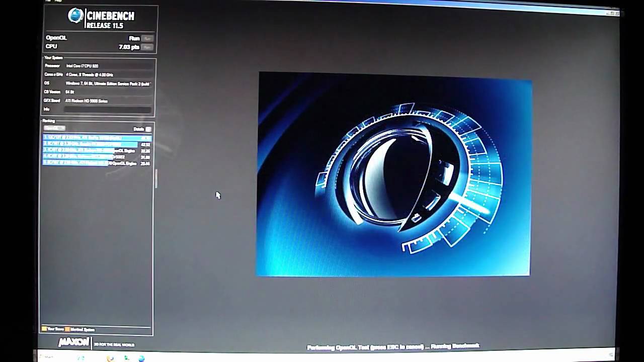Click the Maxon logo
The image size is (644, 362).
pos(74,342)
